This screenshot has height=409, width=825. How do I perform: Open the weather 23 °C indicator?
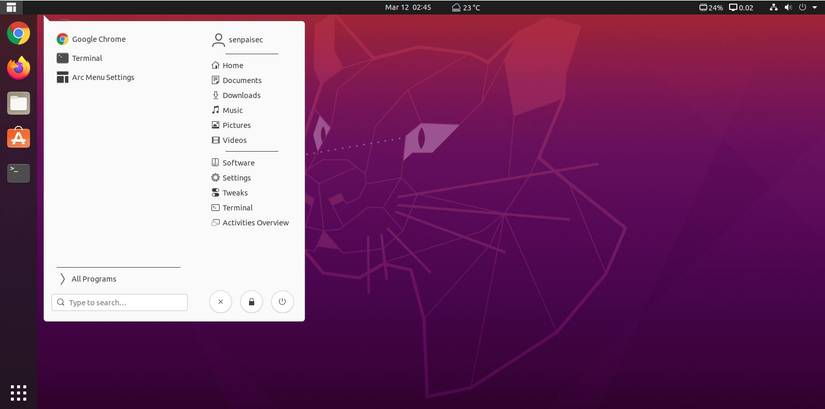(466, 7)
